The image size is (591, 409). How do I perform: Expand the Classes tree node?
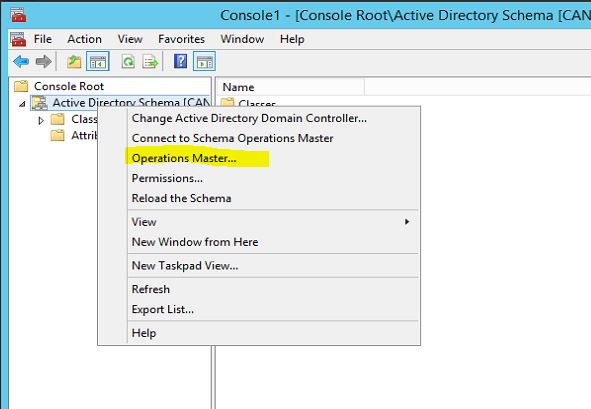tap(41, 120)
